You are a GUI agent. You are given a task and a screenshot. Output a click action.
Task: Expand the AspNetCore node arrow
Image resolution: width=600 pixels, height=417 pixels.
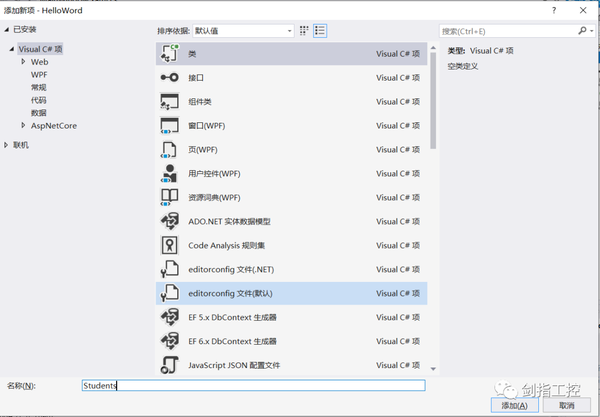pos(23,125)
